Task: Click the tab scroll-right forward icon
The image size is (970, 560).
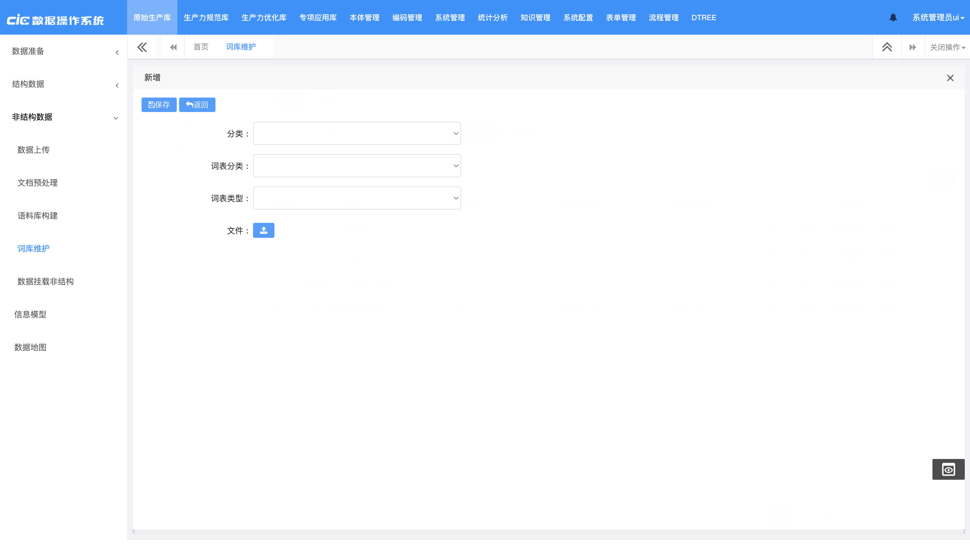Action: click(912, 47)
